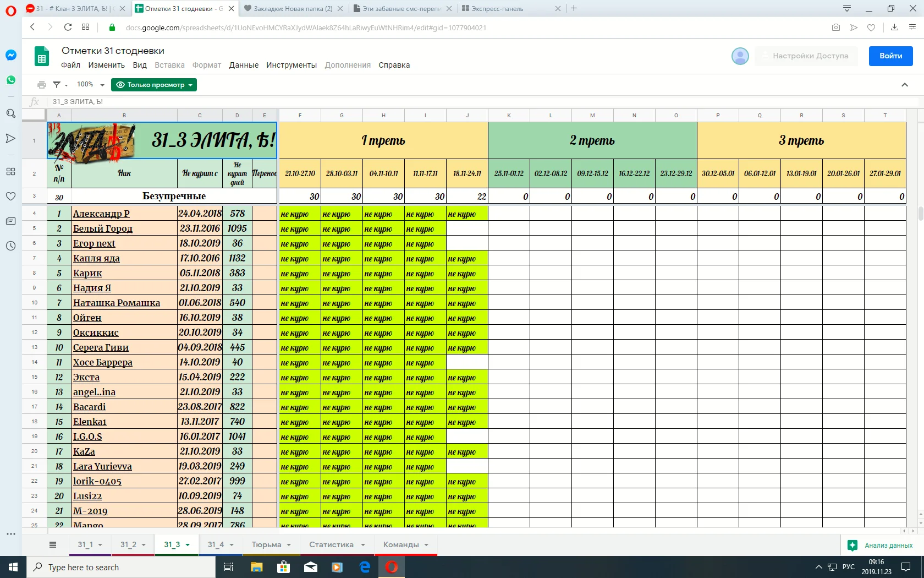The image size is (924, 578).
Task: Open Microsoft Edge from the taskbar
Action: [365, 567]
